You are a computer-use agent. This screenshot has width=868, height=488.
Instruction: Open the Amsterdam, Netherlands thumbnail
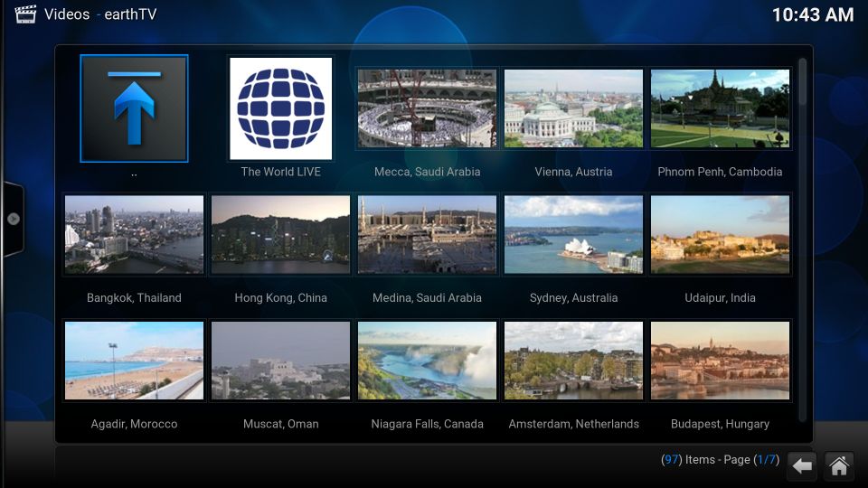point(573,361)
